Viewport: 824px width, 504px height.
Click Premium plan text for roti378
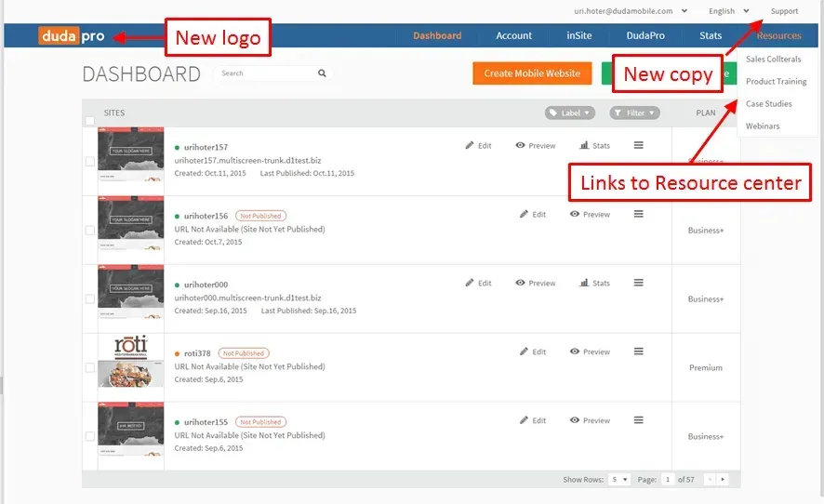click(x=706, y=368)
